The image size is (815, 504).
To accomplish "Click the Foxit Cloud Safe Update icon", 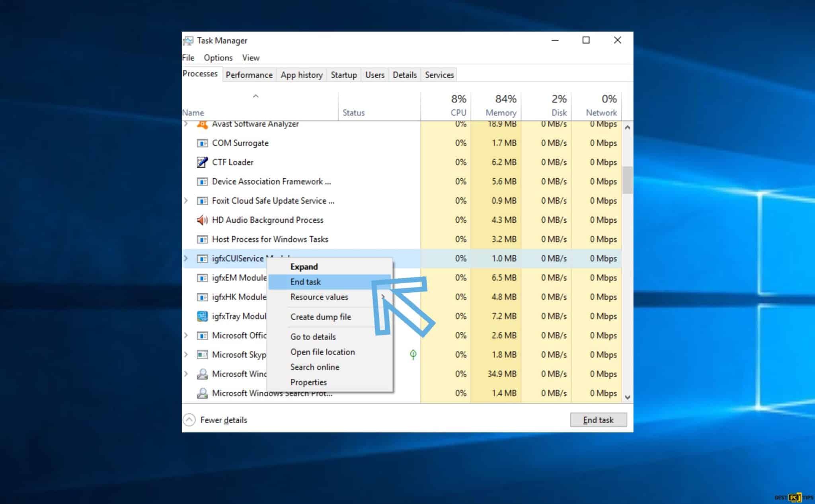I will tap(202, 201).
